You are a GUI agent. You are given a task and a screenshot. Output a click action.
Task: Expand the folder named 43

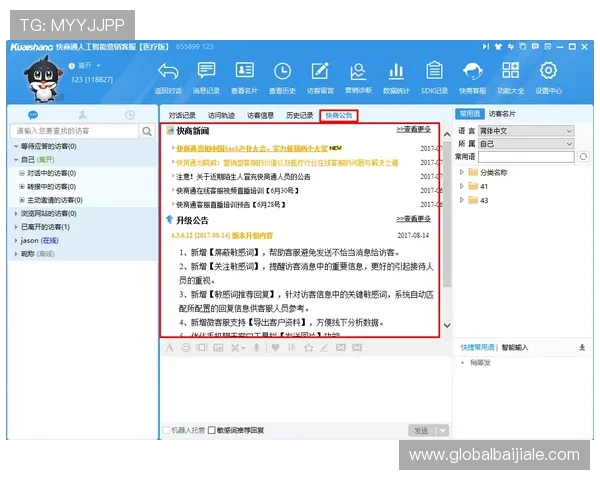pyautogui.click(x=461, y=200)
